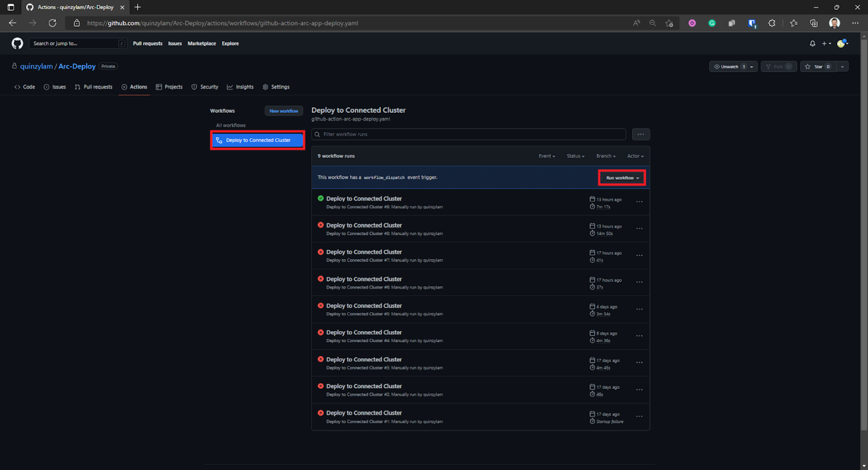
Task: Open the notifications bell
Action: [x=813, y=44]
